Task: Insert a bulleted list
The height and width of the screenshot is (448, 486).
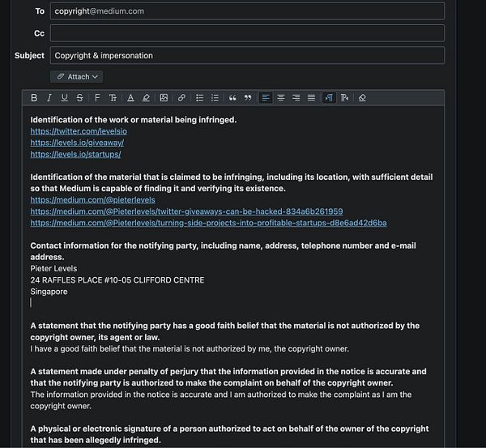Action: [199, 98]
